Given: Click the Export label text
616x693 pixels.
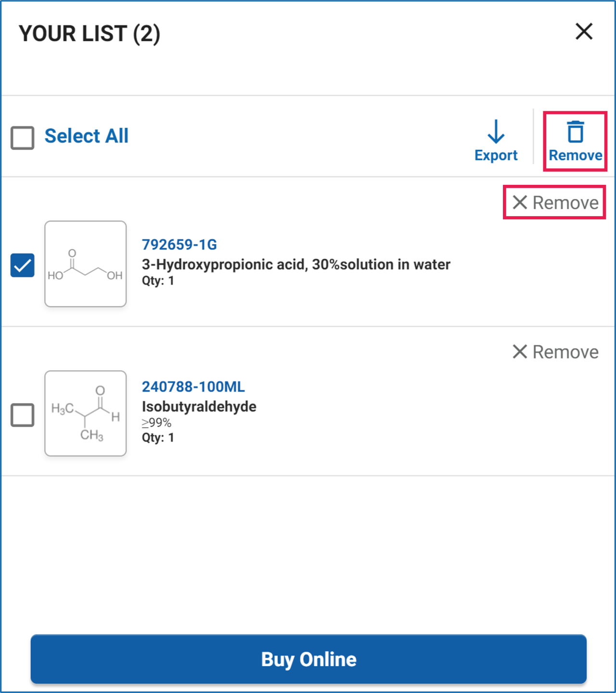Looking at the screenshot, I should coord(496,155).
